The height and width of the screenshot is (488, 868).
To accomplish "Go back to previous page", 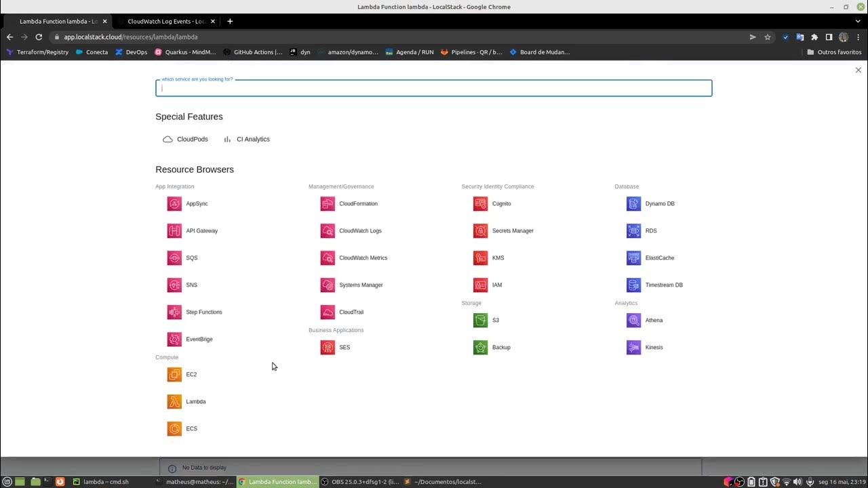I will pos(9,37).
